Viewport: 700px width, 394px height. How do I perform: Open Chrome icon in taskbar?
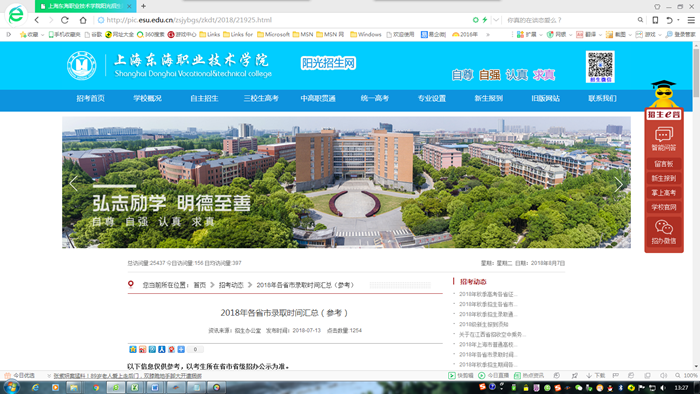tap(96, 387)
